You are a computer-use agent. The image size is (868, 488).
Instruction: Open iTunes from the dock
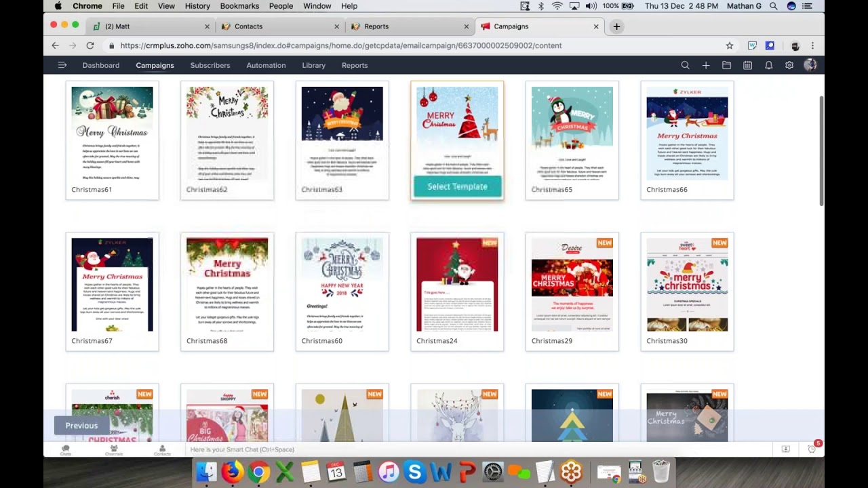(389, 471)
